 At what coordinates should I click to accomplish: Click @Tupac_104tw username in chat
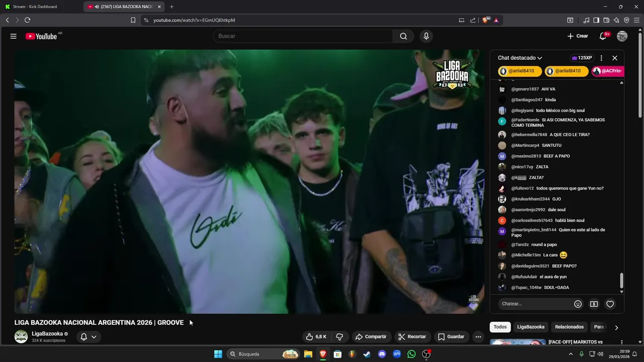tap(526, 288)
